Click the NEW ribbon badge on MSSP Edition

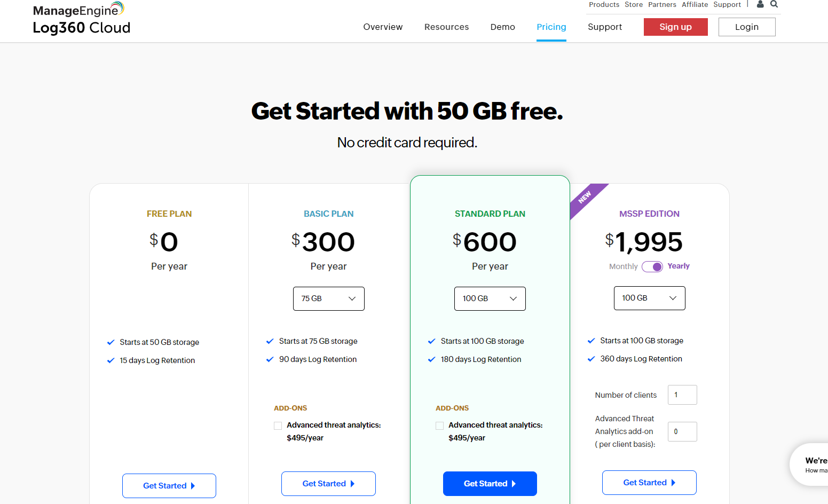click(585, 197)
